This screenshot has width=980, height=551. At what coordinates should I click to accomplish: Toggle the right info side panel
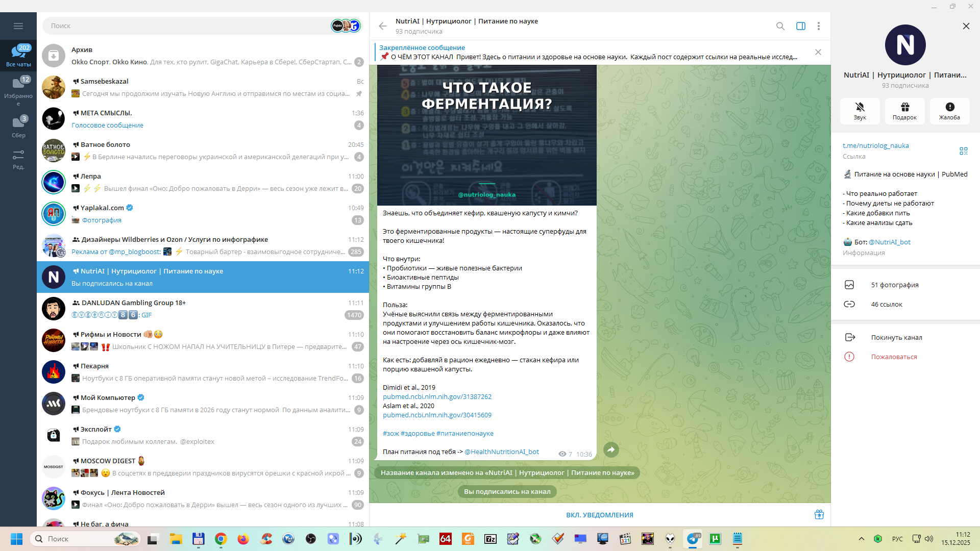pos(800,26)
